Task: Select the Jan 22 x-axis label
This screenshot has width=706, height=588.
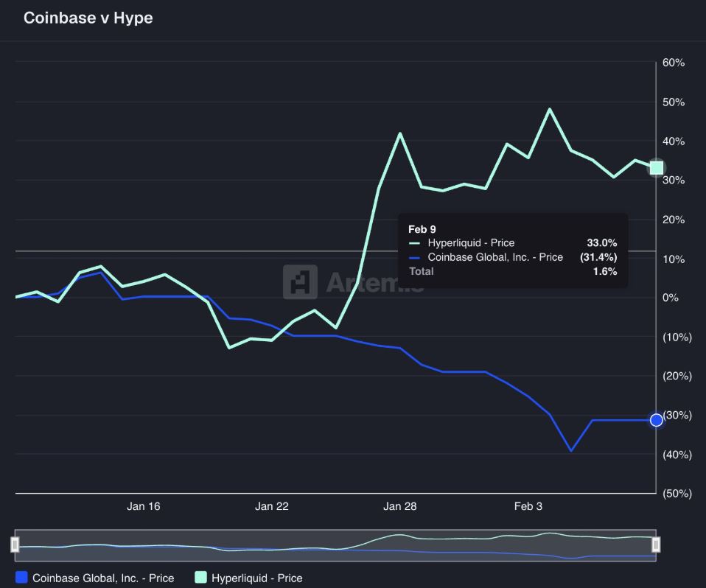Action: pos(272,506)
